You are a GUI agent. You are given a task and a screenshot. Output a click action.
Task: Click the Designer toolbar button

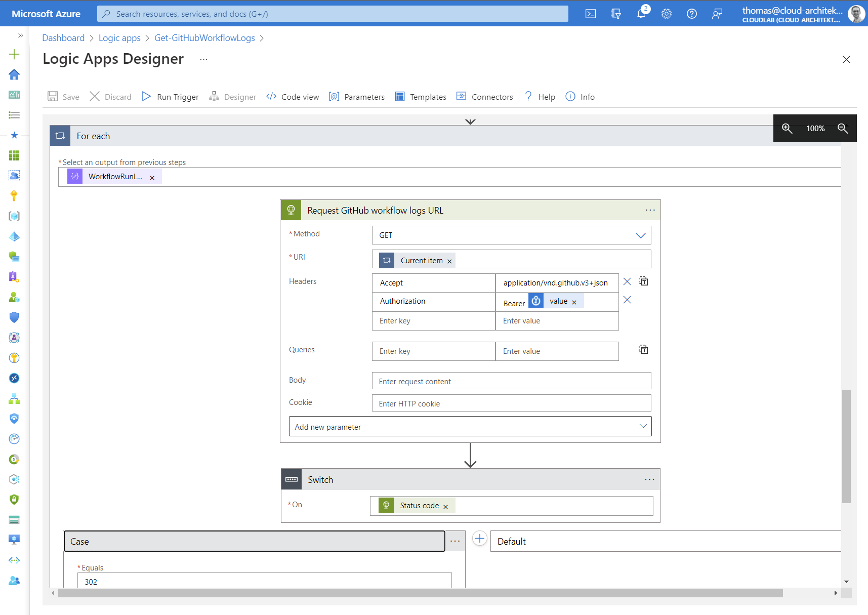[233, 97]
